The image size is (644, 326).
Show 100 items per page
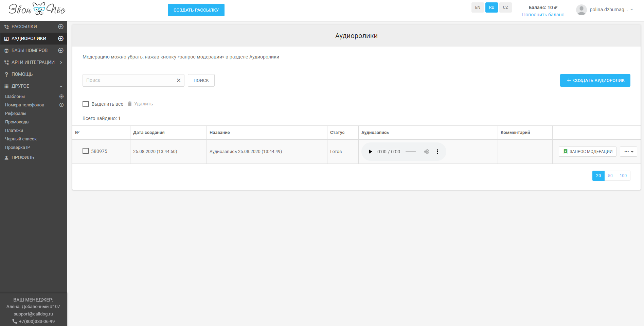(x=623, y=176)
